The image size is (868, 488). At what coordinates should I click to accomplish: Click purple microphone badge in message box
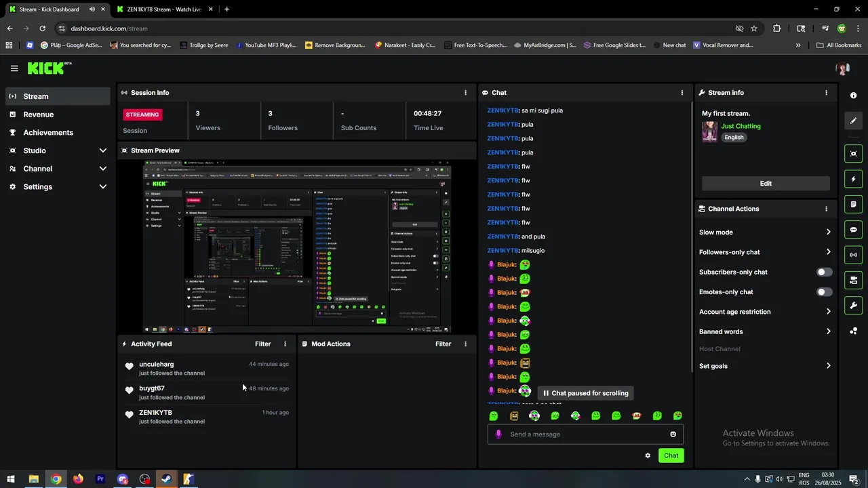point(498,434)
